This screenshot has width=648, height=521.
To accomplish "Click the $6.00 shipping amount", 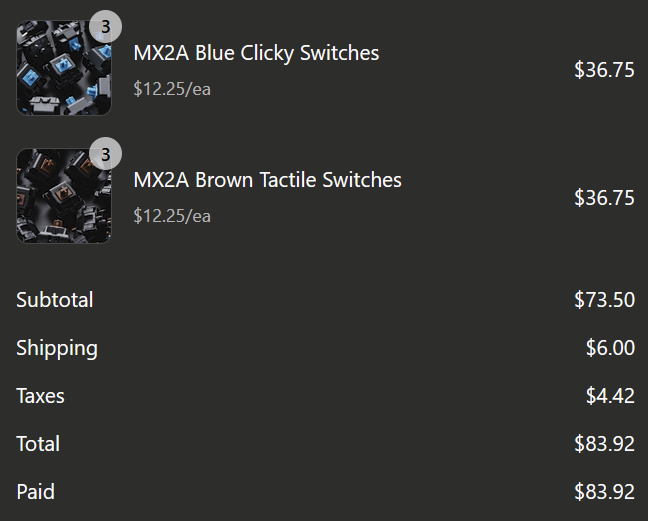I will click(x=610, y=348).
